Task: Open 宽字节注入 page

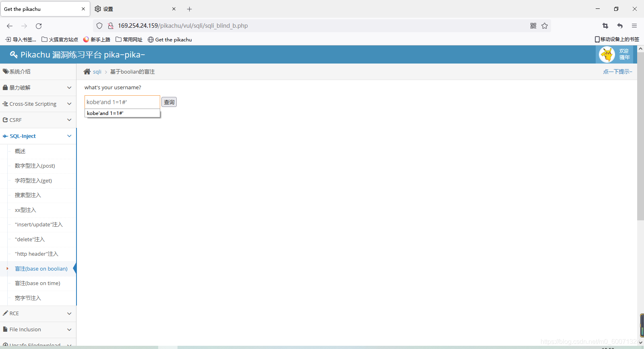Action: pyautogui.click(x=28, y=298)
